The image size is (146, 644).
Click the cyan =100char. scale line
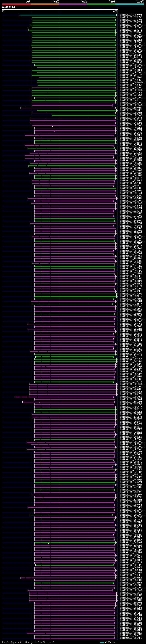(x=102, y=642)
